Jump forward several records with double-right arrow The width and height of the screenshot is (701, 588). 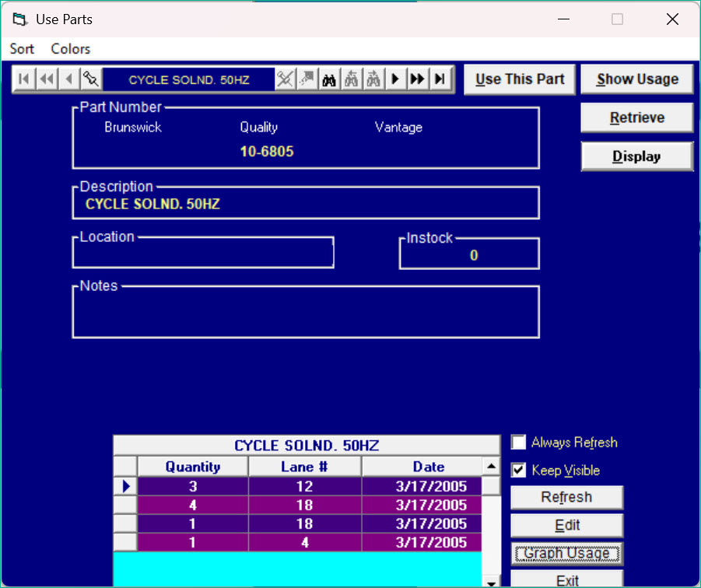pyautogui.click(x=418, y=79)
